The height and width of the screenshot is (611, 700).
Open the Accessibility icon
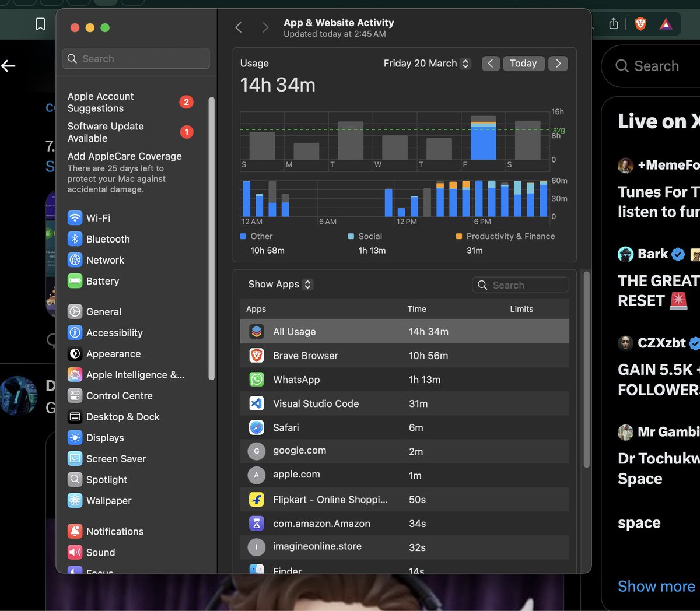(x=75, y=333)
